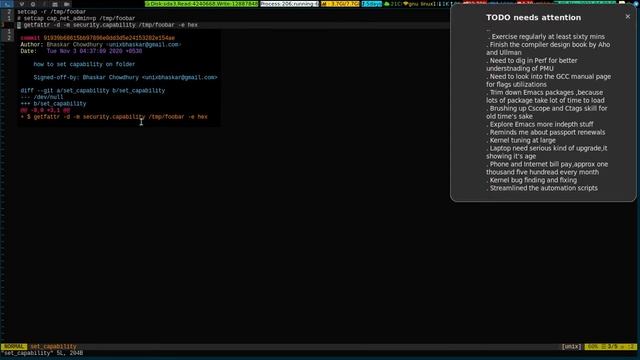
Task: Click the camera icon in the top bar
Action: tap(67, 4)
